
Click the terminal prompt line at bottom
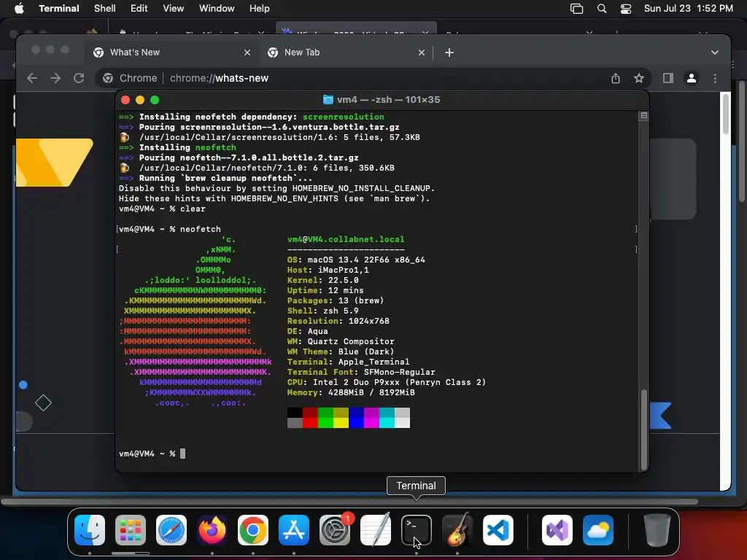(x=152, y=454)
